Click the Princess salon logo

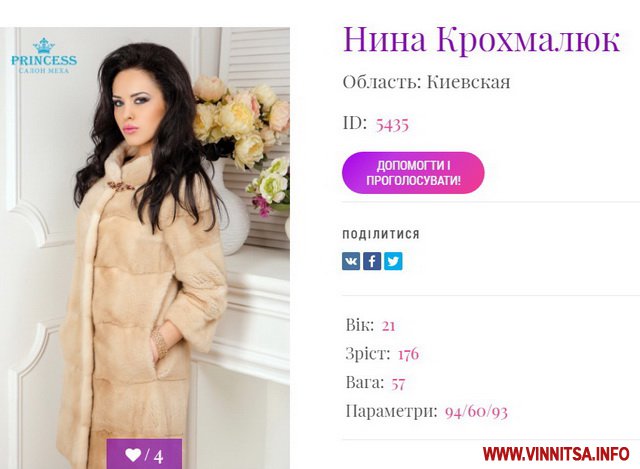(44, 56)
